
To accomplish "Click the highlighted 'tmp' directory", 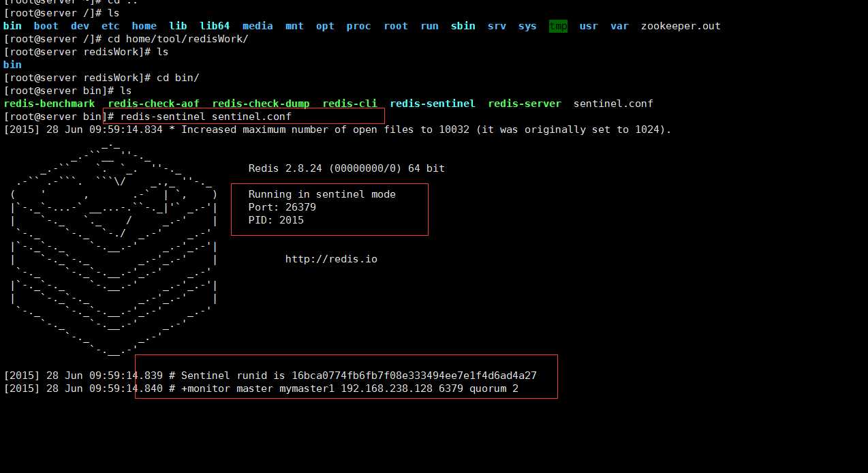I will pyautogui.click(x=558, y=26).
